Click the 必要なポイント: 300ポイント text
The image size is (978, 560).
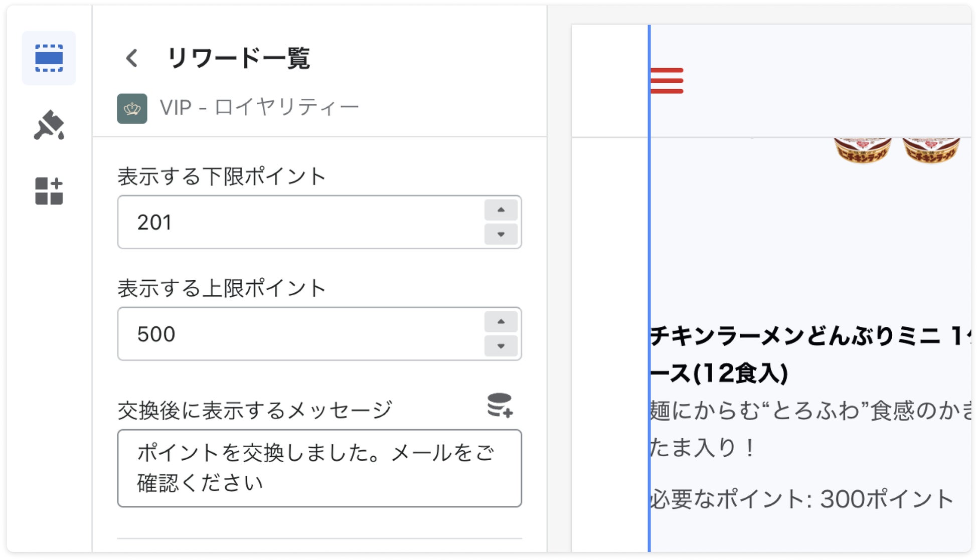coord(801,499)
